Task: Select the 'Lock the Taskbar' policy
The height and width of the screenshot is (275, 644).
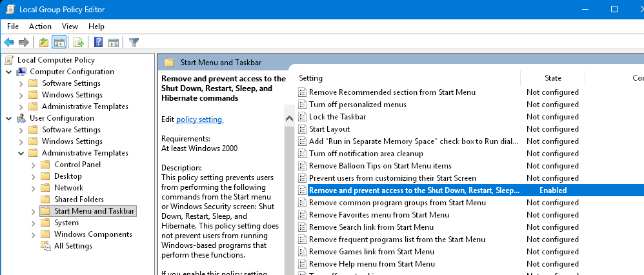Action: pyautogui.click(x=337, y=117)
